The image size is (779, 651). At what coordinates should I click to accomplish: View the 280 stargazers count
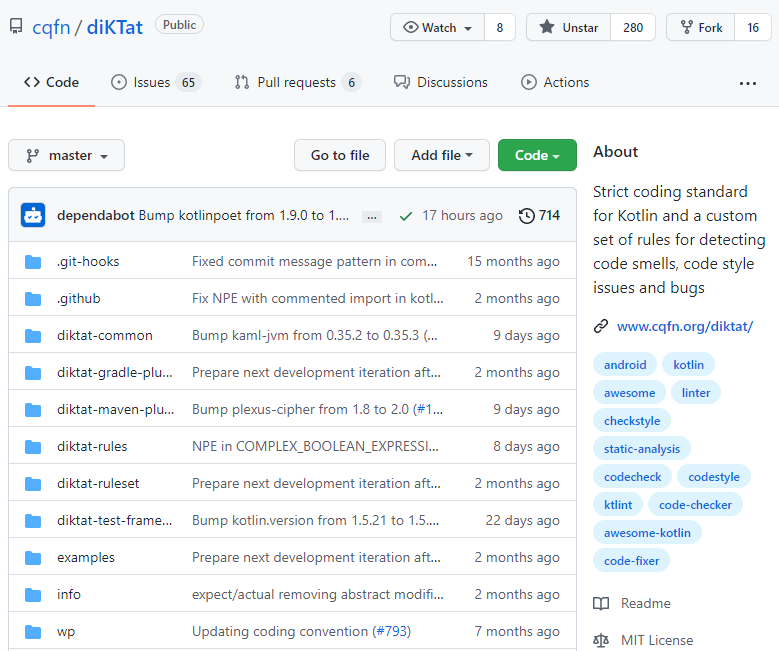[633, 27]
